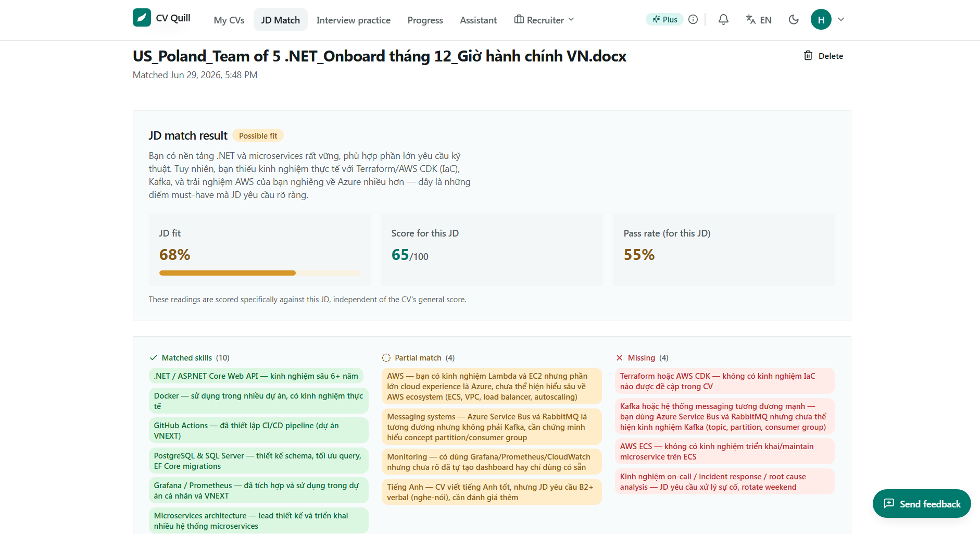Toggle dark mode moon icon
Viewport: 980px width, 534px height.
point(794,19)
